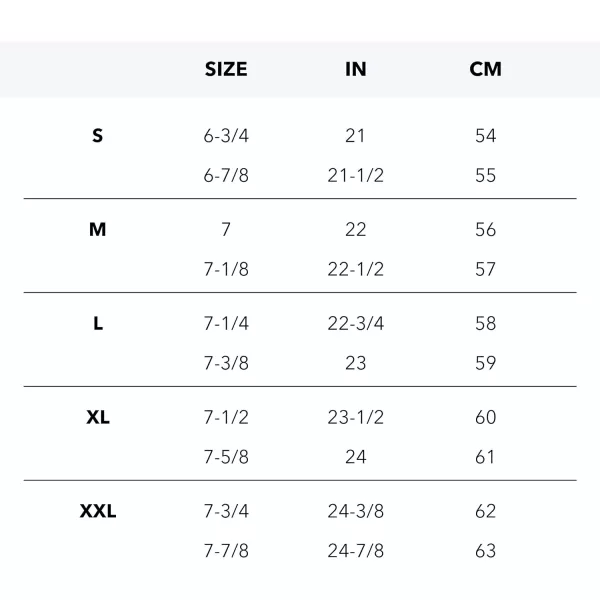The image size is (600, 600).
Task: Select the 7-3/8 size cell
Action: (226, 364)
